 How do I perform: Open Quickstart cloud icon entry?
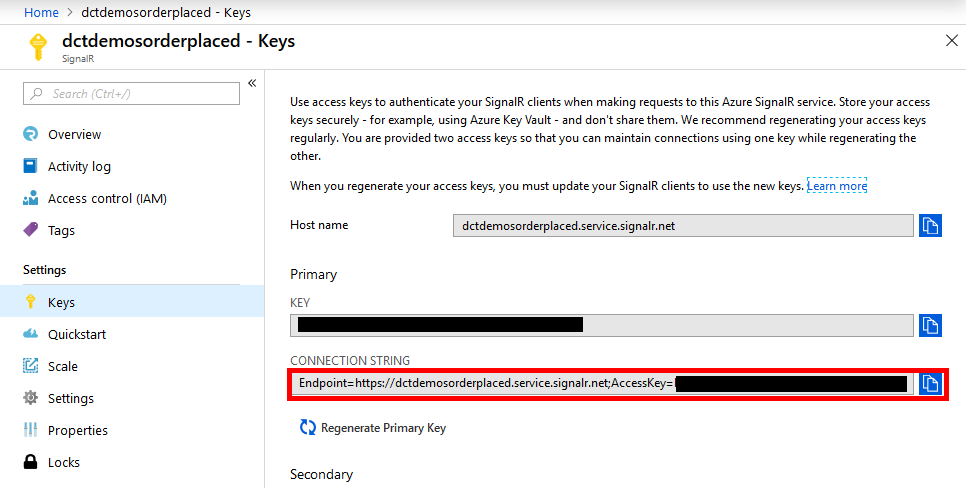[30, 334]
